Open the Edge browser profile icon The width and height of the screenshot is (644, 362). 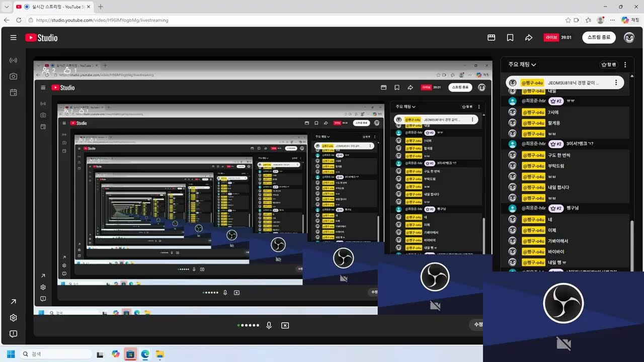click(600, 20)
